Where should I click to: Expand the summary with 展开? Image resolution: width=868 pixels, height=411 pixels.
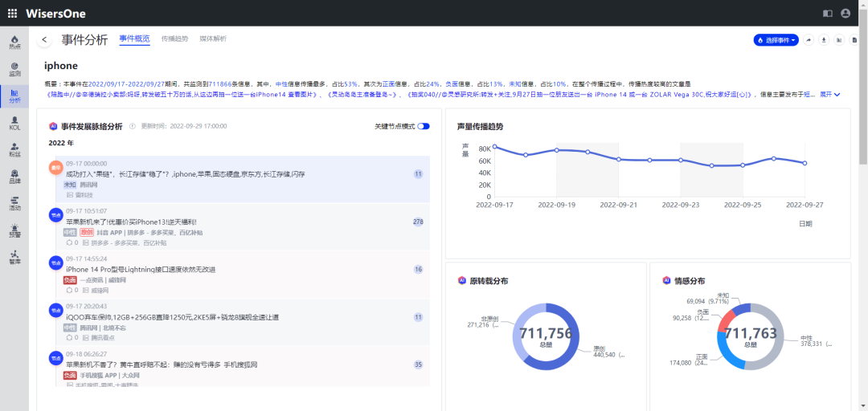pyautogui.click(x=829, y=95)
